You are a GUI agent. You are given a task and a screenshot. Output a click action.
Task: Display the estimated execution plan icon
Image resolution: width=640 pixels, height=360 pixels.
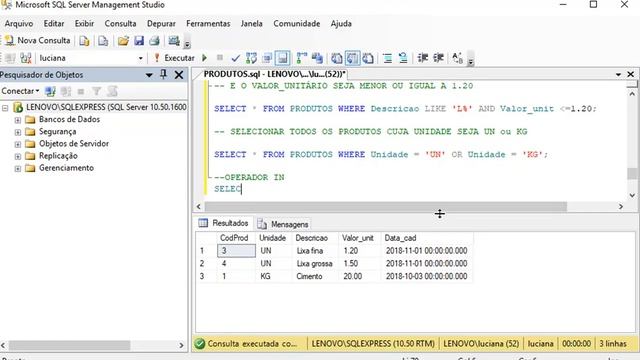click(x=251, y=58)
